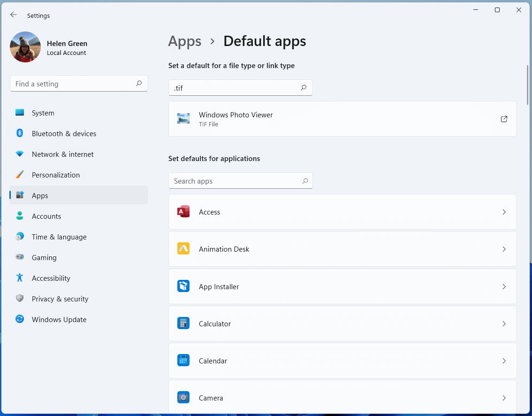This screenshot has width=532, height=416.
Task: Click the magnifier icon in Search apps
Action: (305, 181)
